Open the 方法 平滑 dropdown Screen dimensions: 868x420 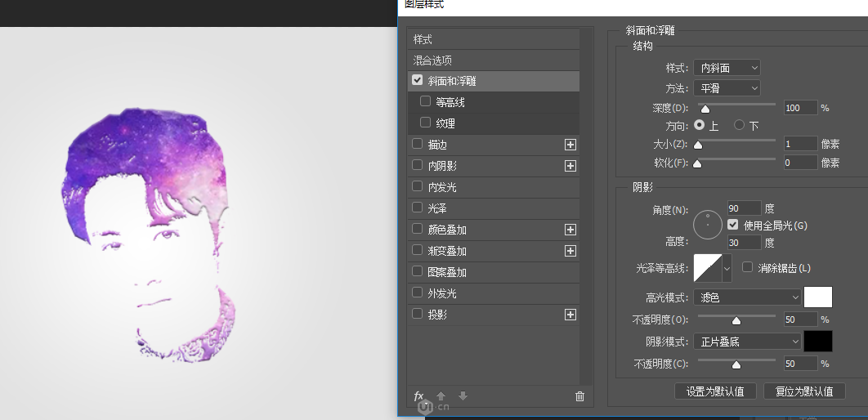[727, 88]
